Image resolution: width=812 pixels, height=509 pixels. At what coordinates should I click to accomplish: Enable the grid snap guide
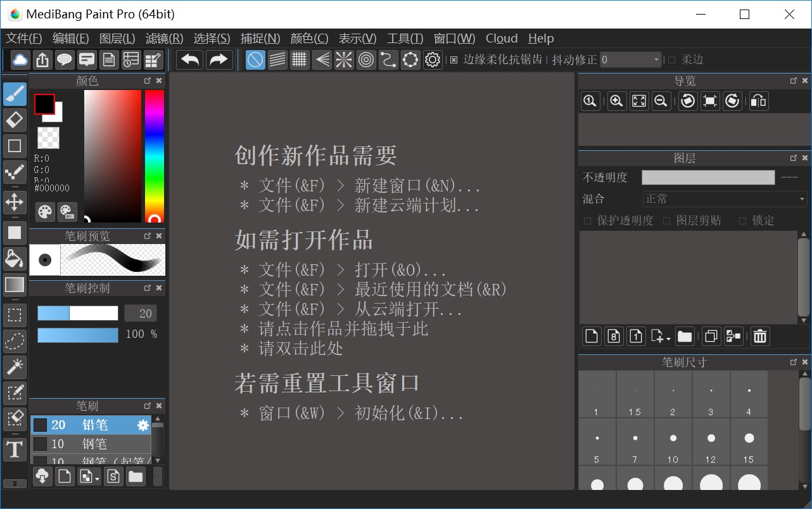tap(300, 60)
